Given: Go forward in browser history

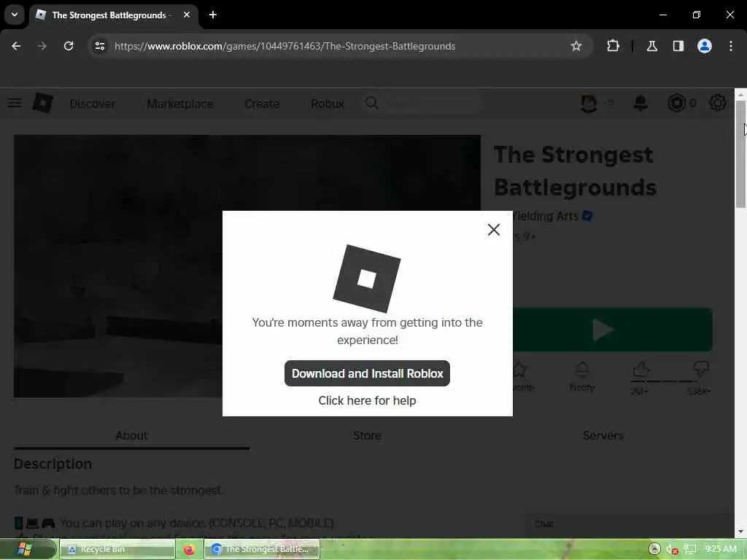Looking at the screenshot, I should click(42, 46).
